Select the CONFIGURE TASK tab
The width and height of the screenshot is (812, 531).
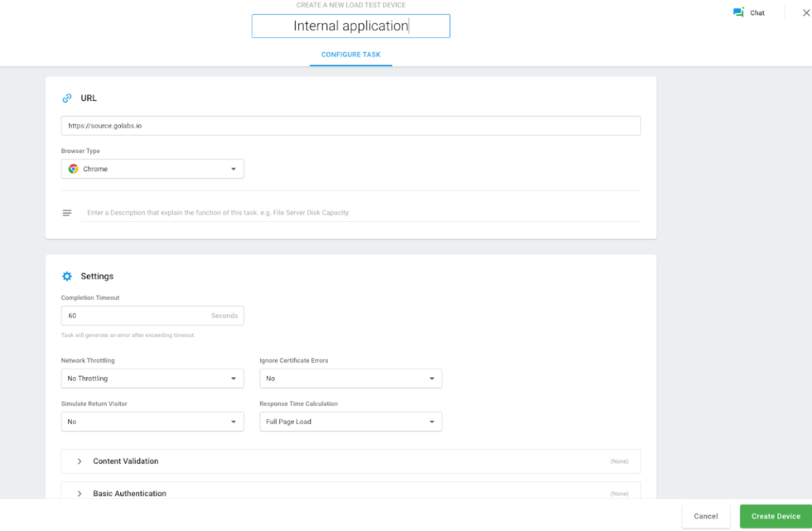click(x=350, y=54)
